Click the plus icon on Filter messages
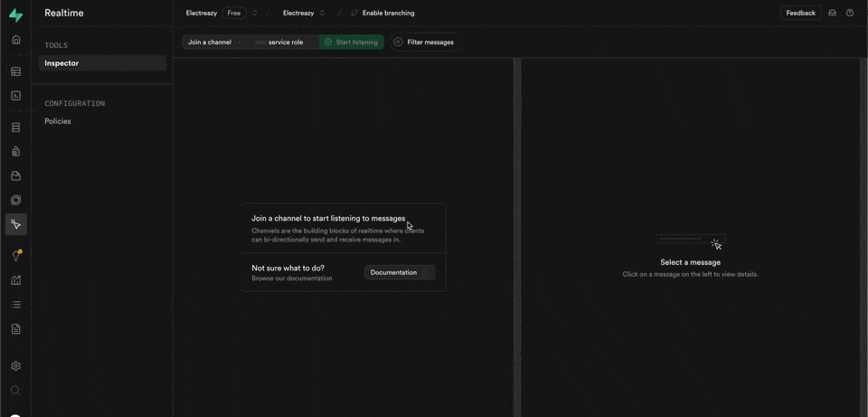The width and height of the screenshot is (868, 417). pos(398,43)
